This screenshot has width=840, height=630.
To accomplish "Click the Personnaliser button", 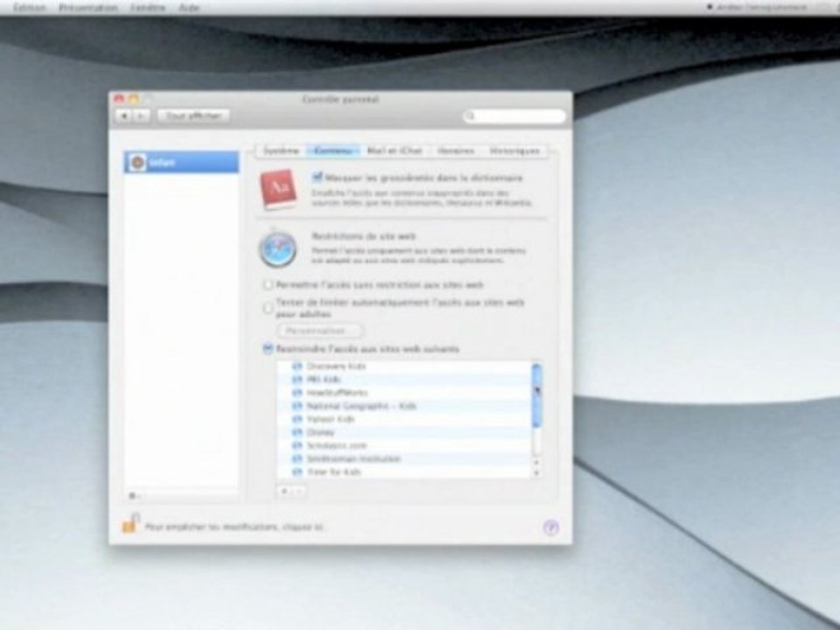I will pos(320,331).
